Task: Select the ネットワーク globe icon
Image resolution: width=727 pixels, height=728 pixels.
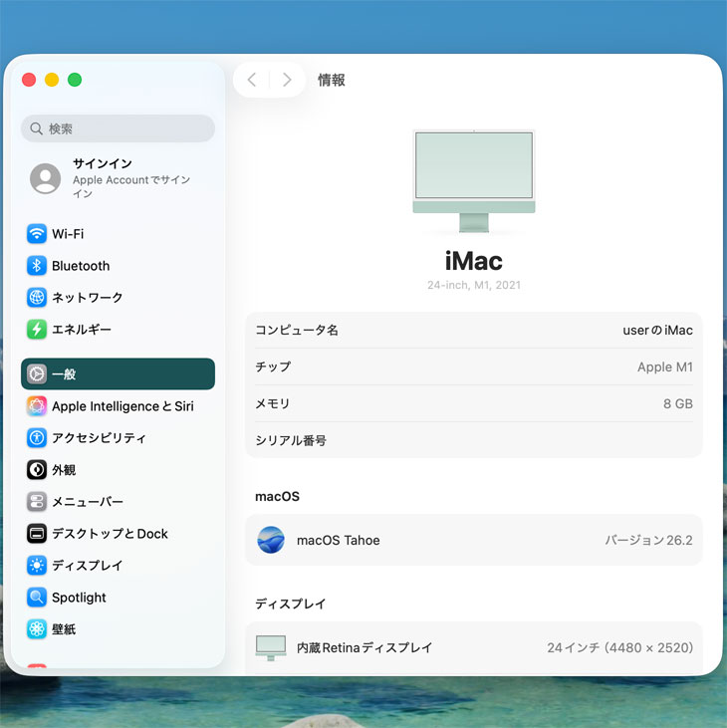Action: tap(37, 298)
